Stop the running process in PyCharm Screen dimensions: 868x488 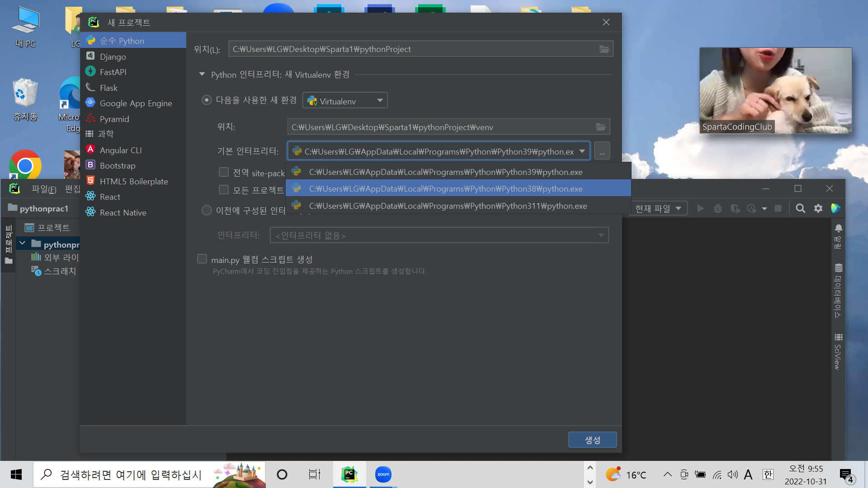(x=778, y=208)
